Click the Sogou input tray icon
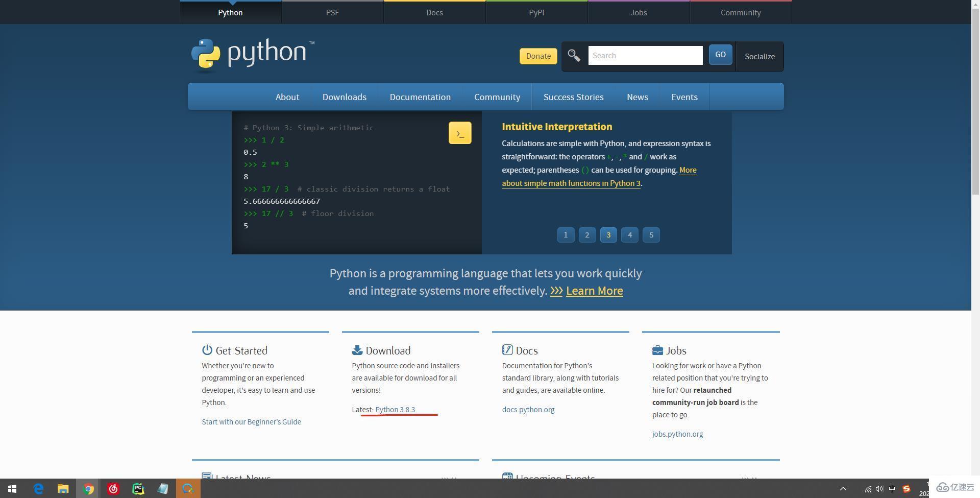Image resolution: width=980 pixels, height=498 pixels. (x=906, y=489)
